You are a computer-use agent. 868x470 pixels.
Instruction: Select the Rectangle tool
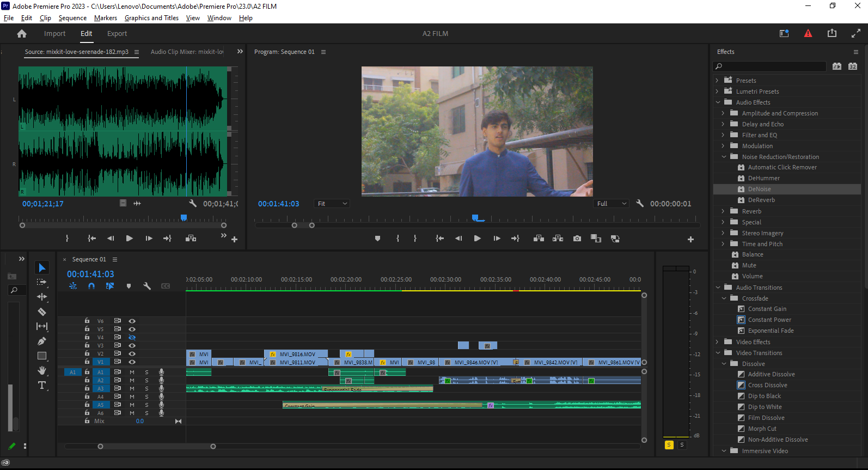click(42, 356)
